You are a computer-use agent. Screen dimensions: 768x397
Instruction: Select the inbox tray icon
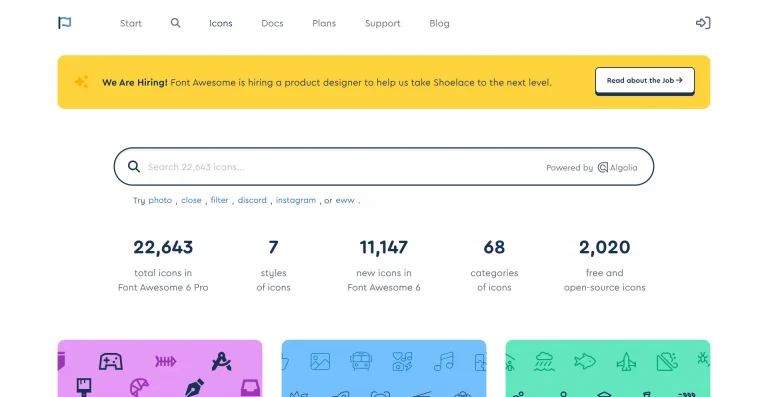tap(251, 388)
